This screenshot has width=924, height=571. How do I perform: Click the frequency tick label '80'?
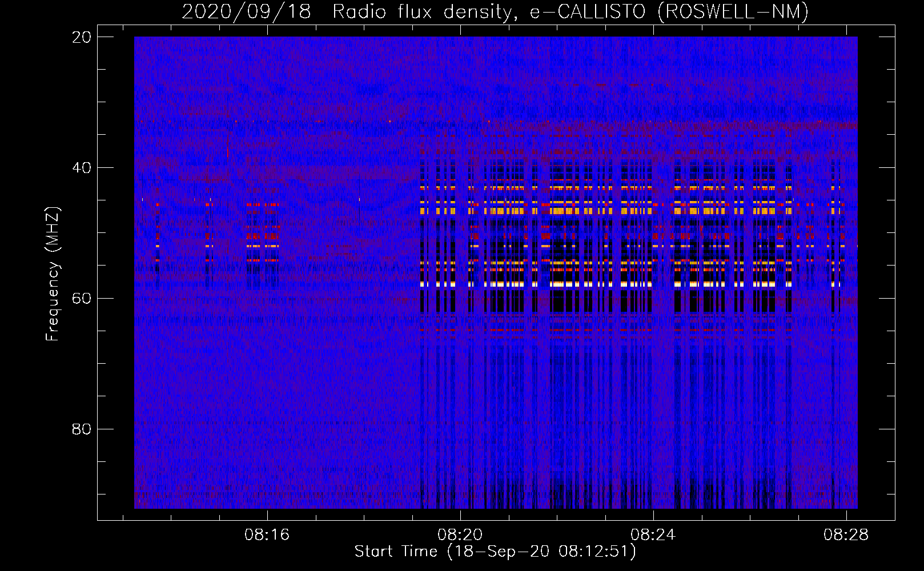[82, 429]
